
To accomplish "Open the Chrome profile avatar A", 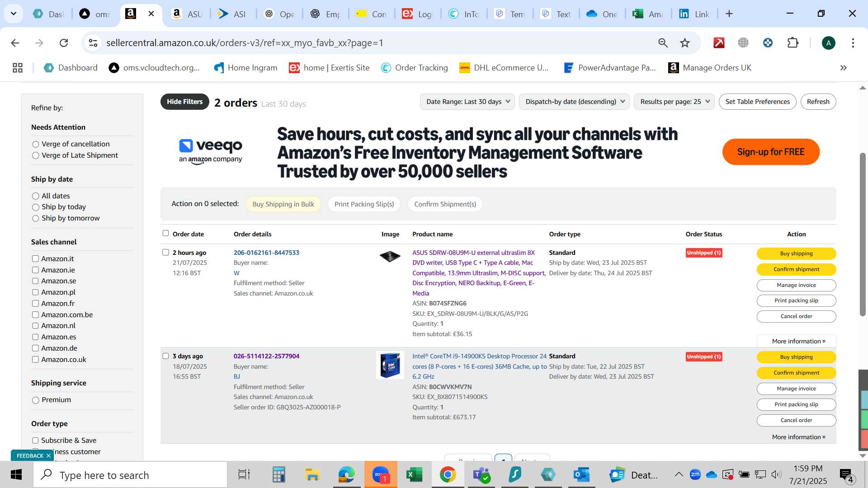I will coord(828,43).
